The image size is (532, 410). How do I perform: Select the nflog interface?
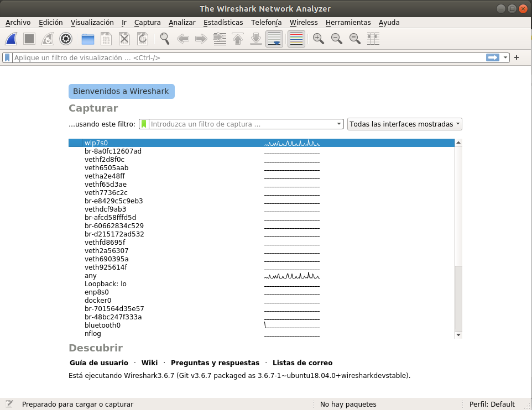(x=261, y=334)
